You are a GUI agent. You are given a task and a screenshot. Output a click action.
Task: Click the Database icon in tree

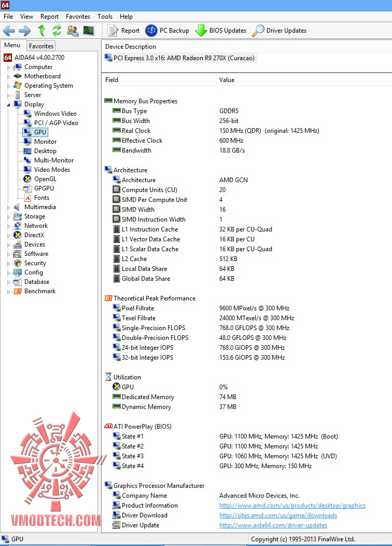18,282
